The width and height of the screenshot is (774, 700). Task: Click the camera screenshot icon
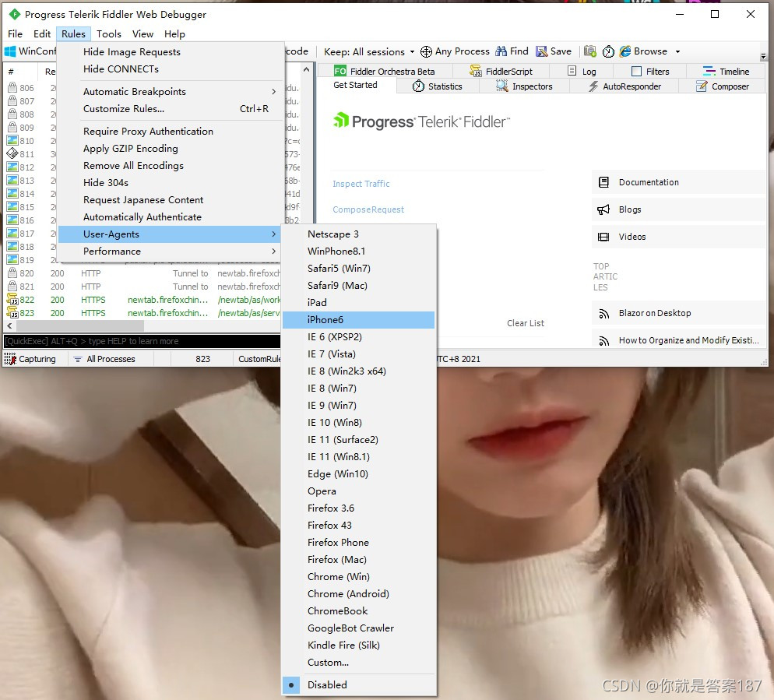pos(590,51)
